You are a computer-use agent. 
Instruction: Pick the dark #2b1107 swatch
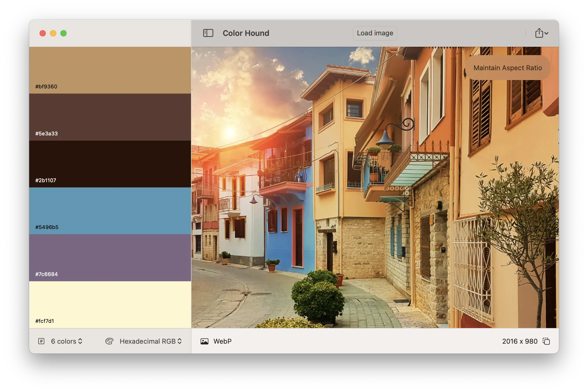(x=110, y=164)
